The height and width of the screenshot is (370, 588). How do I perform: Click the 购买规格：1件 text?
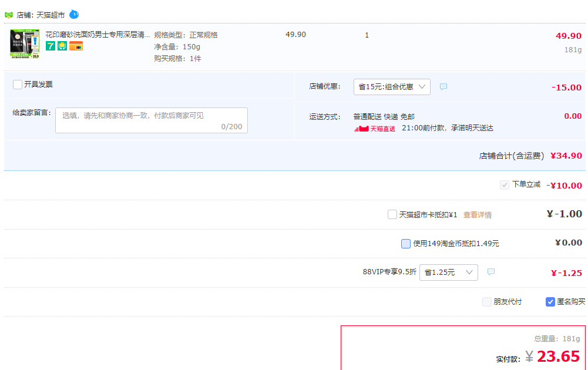(x=177, y=59)
